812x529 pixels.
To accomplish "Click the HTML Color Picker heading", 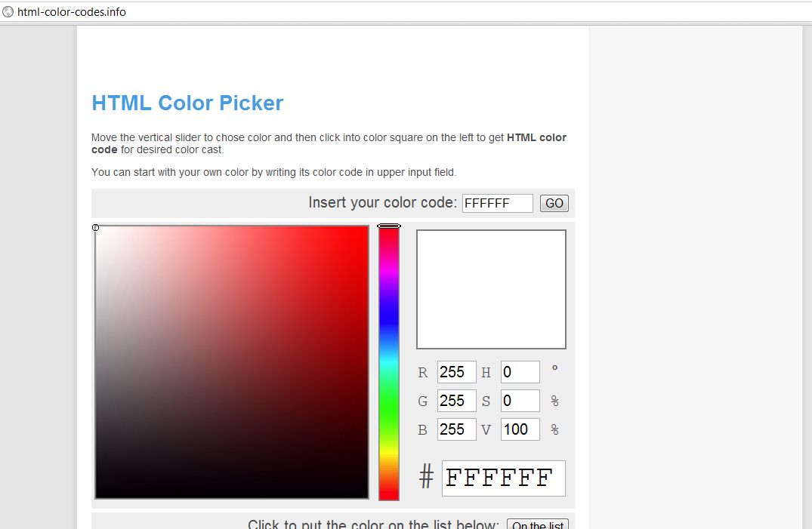I will [x=187, y=103].
